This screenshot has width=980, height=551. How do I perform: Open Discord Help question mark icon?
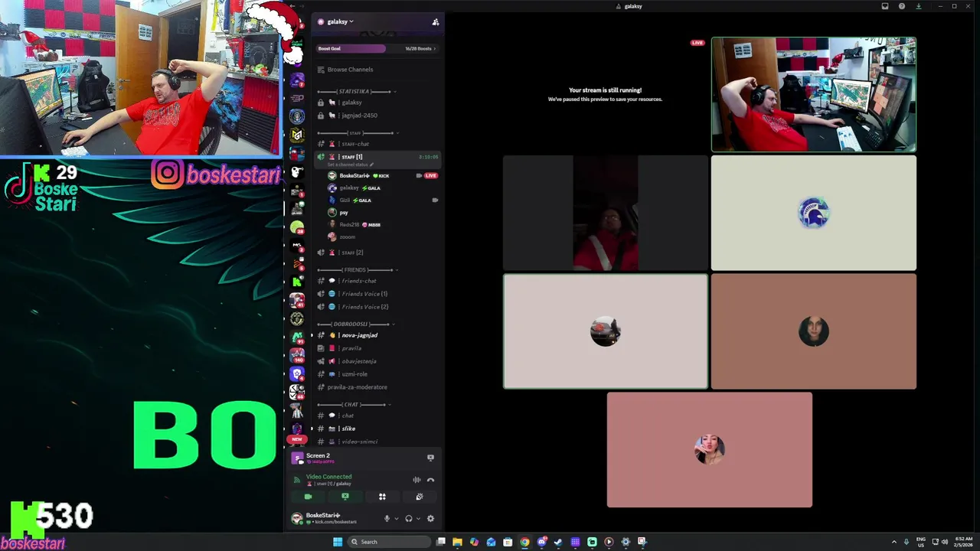(x=901, y=6)
